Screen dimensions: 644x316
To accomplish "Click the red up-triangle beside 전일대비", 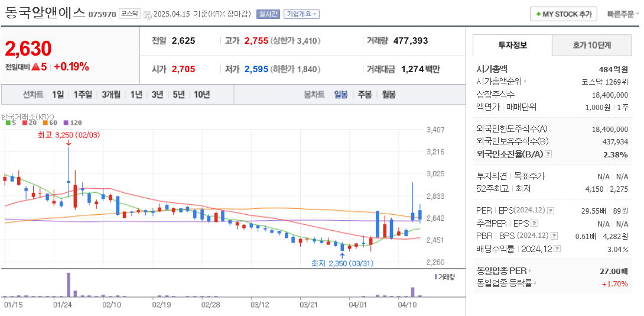I will pyautogui.click(x=35, y=67).
